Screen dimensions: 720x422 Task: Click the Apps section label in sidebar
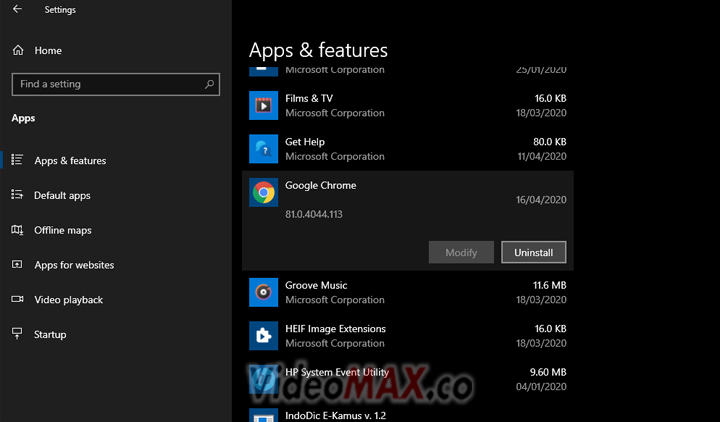(23, 118)
